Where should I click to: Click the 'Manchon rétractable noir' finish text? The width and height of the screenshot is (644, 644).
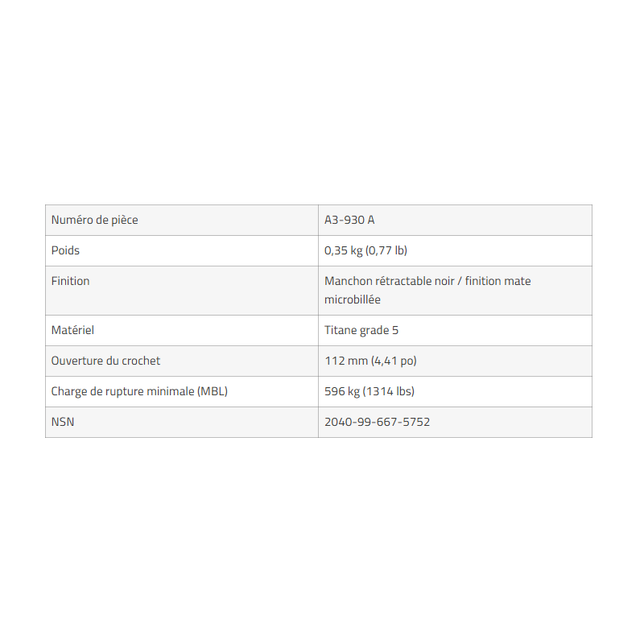tap(388, 281)
